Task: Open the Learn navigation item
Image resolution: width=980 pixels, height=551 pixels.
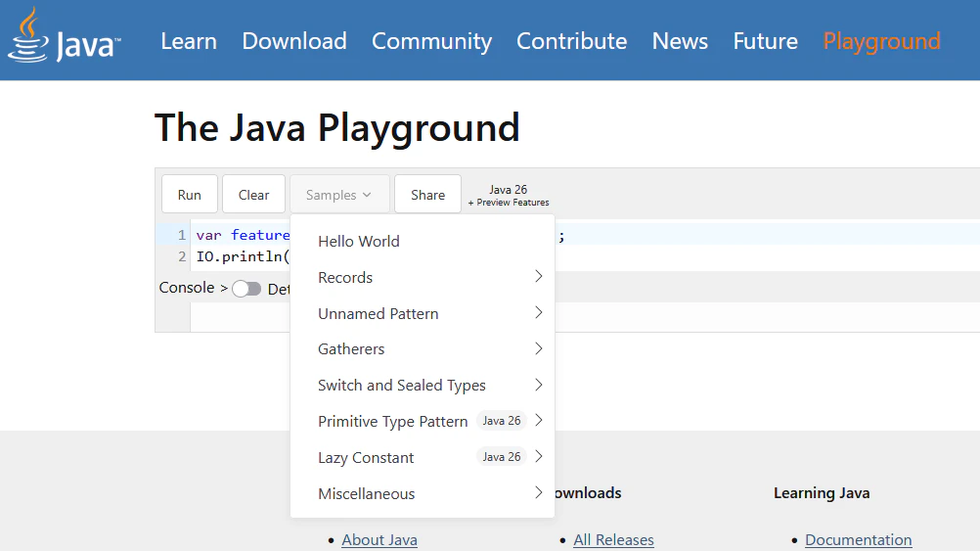Action: 189,41
